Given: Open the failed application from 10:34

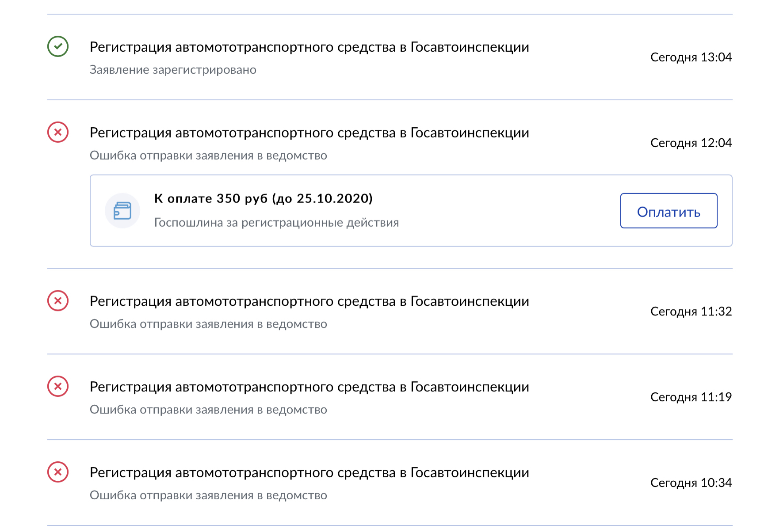Looking at the screenshot, I should pos(309,473).
